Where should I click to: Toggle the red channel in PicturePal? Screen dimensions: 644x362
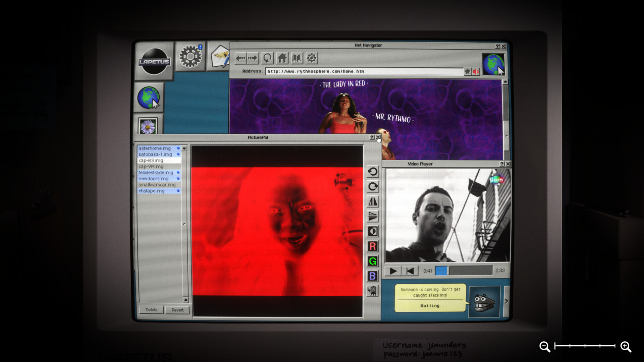372,246
